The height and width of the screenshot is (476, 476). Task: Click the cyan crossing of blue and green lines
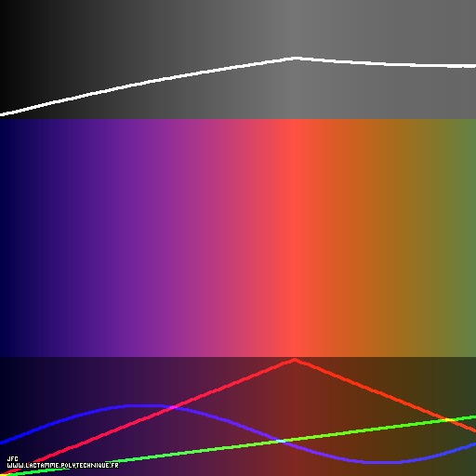point(281,441)
